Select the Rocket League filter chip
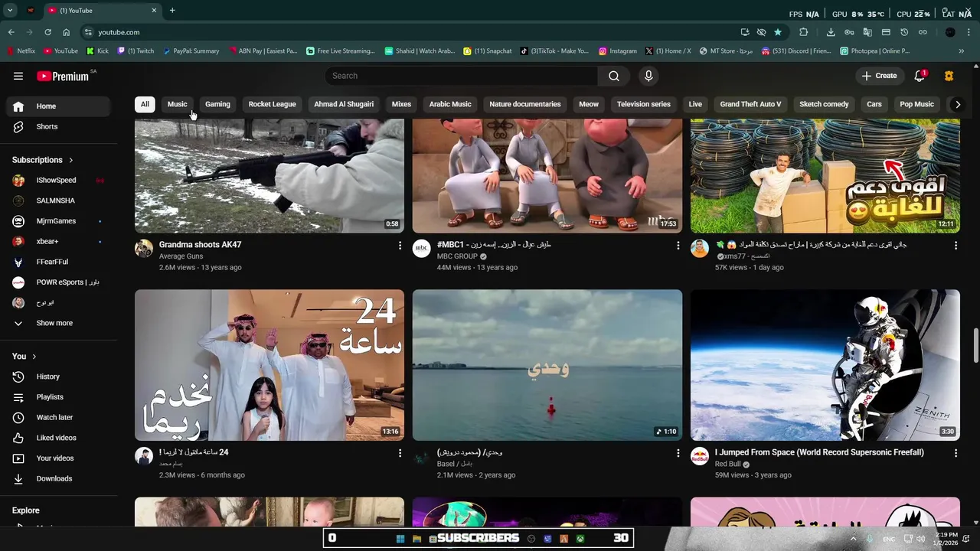Viewport: 980px width, 551px height. pos(272,104)
